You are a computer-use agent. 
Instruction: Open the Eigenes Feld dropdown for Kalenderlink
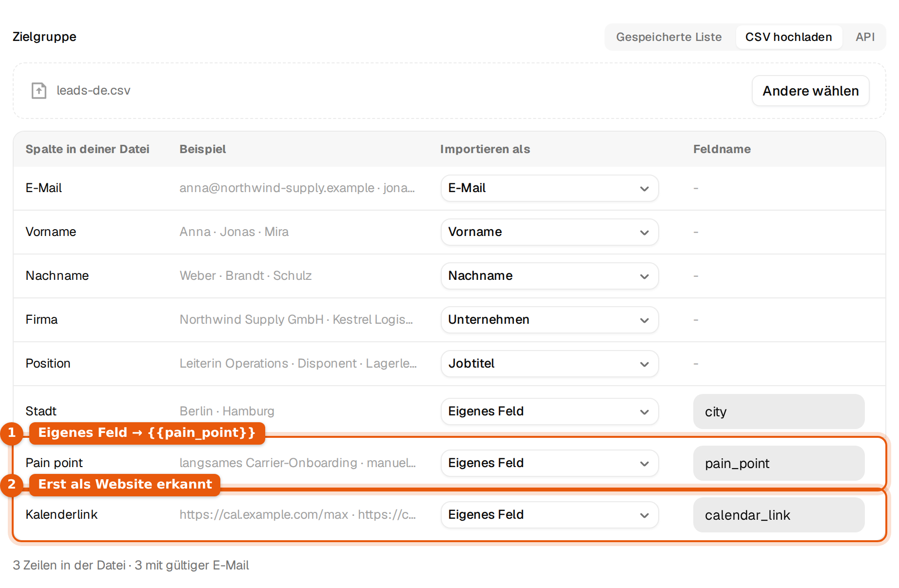pyautogui.click(x=549, y=515)
